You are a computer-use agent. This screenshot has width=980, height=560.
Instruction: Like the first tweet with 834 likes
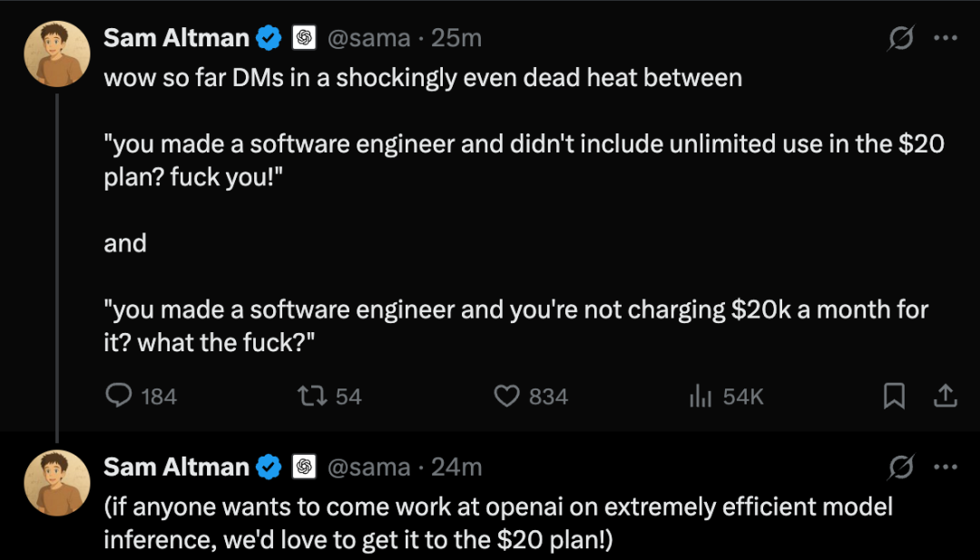pos(506,396)
